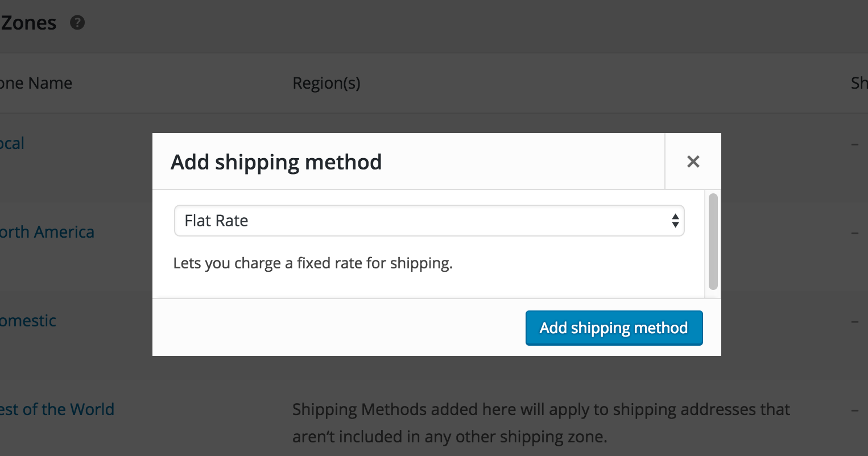Open the North America zone link
The width and height of the screenshot is (868, 456).
(47, 232)
